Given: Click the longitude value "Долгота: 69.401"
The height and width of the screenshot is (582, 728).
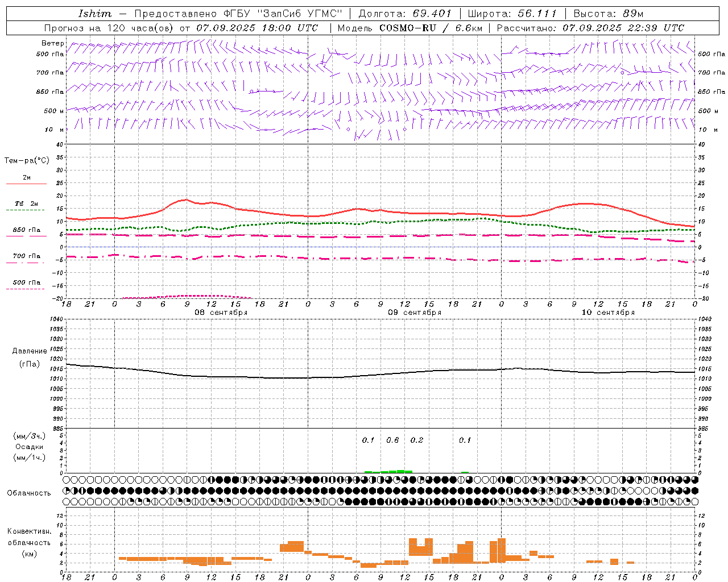Looking at the screenshot, I should coord(405,14).
